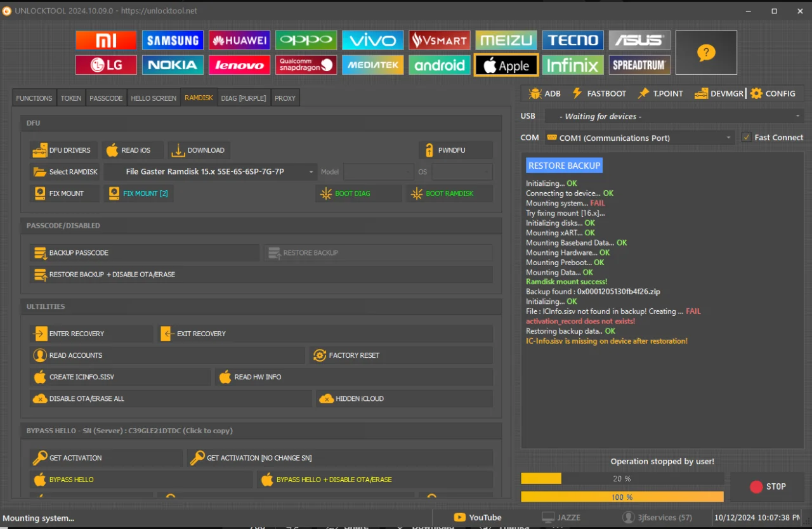Viewport: 812px width, 529px height.
Task: Click RESTORE BACKUP + DISABLE OTA/ERASE
Action: pos(261,275)
